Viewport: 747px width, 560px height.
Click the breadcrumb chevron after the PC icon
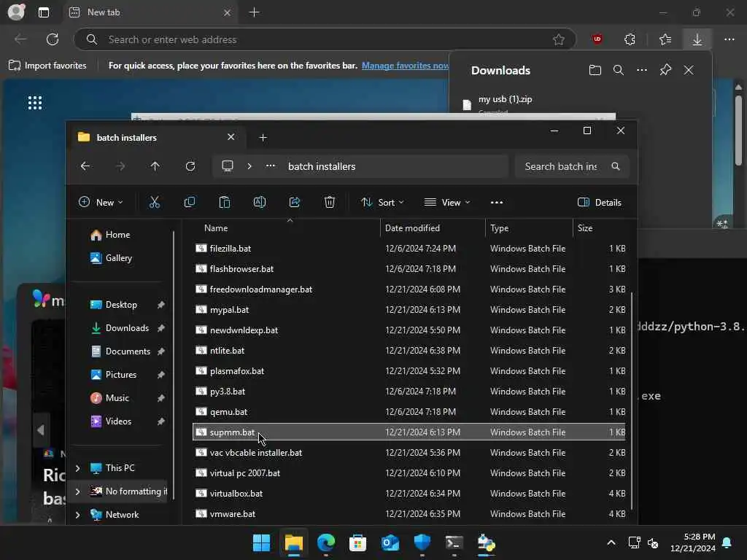[x=249, y=166]
